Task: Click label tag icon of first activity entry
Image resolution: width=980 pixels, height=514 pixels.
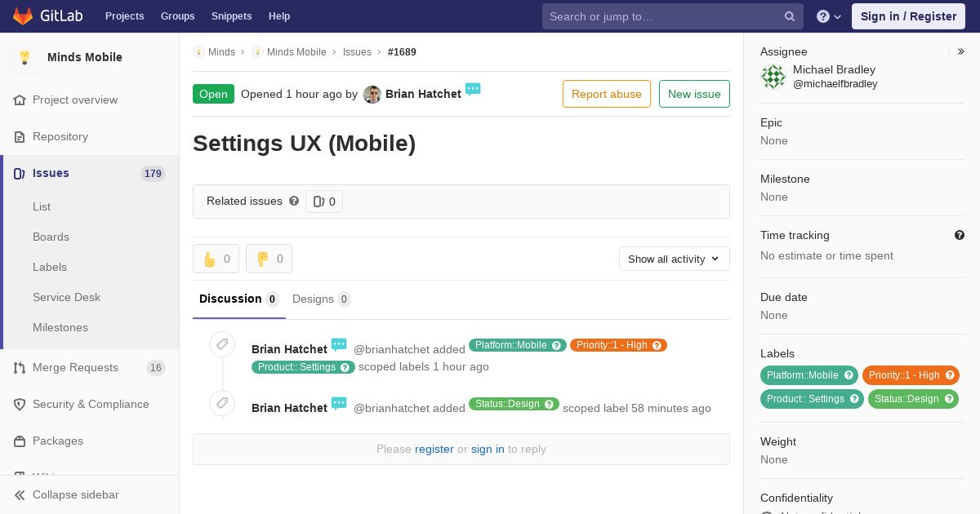Action: click(222, 344)
